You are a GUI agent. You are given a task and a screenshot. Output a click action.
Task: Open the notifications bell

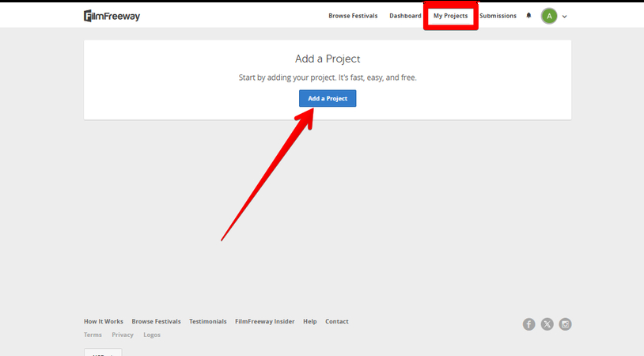tap(528, 16)
